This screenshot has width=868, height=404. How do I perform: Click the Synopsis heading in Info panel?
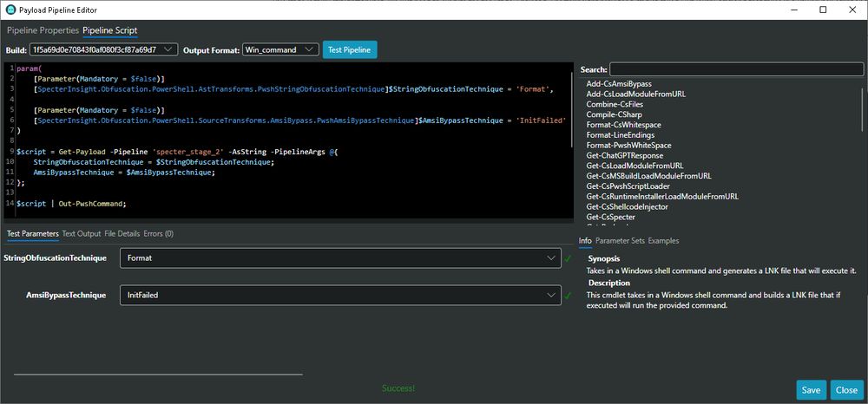[604, 258]
